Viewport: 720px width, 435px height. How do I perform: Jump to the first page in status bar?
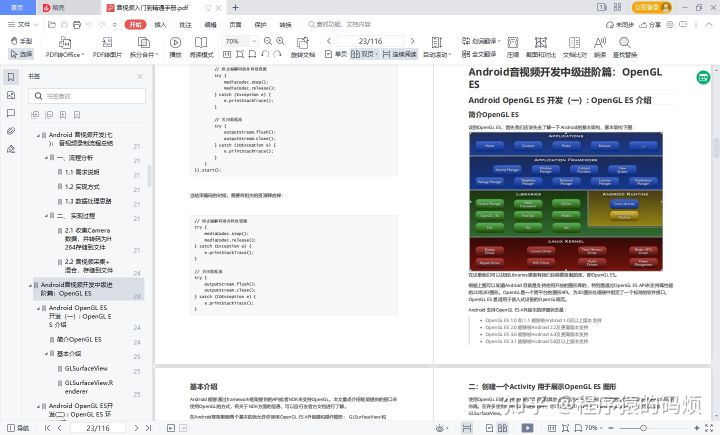48,428
